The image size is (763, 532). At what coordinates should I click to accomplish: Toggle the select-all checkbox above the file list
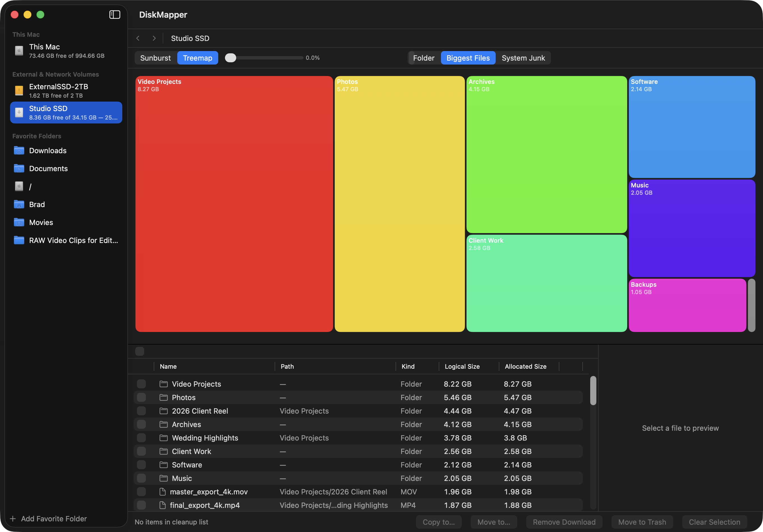click(x=140, y=351)
